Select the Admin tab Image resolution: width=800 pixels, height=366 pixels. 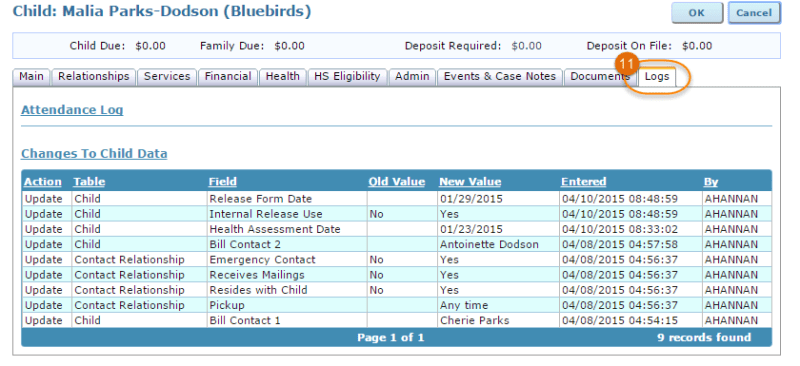[x=412, y=77]
